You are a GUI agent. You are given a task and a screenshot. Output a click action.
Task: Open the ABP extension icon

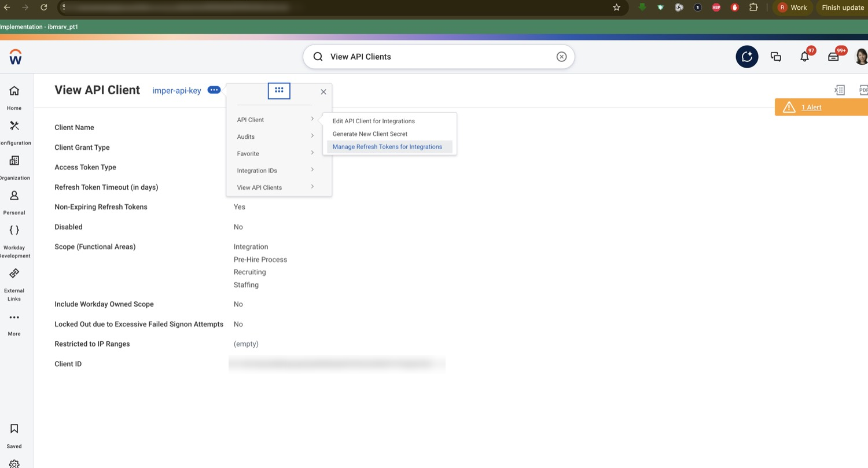[716, 8]
